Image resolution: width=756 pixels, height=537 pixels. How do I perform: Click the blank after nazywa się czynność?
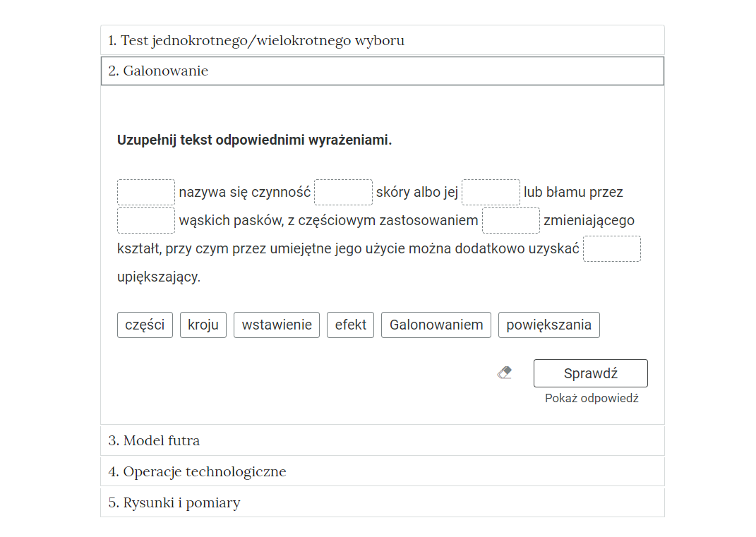point(343,191)
